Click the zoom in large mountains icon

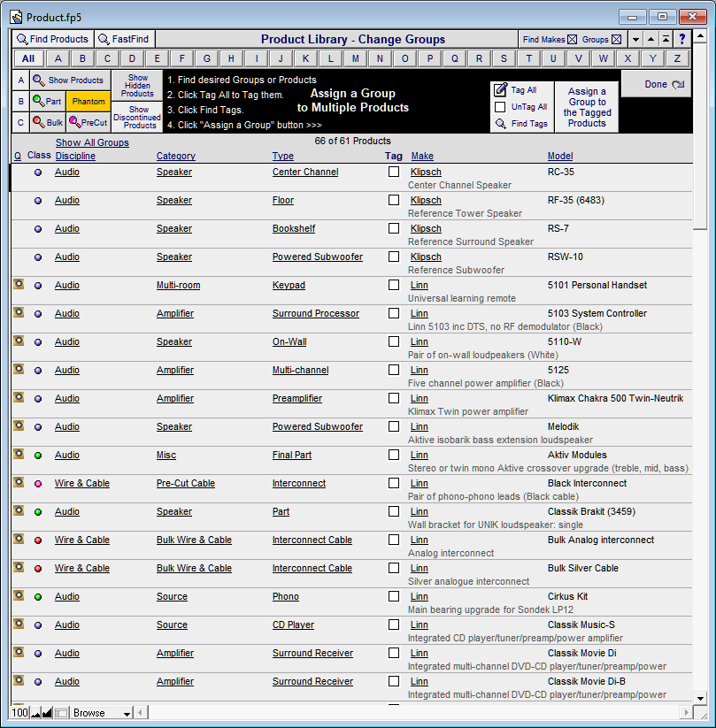47,713
